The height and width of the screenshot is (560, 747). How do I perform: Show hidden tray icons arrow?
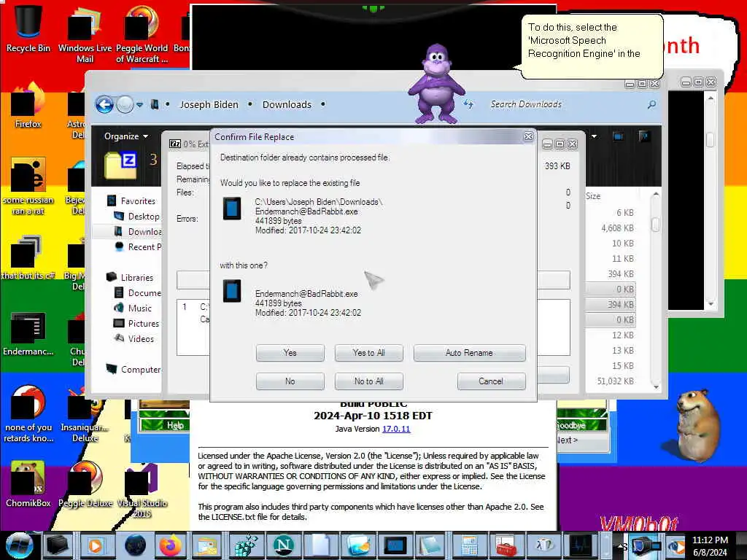tap(621, 546)
